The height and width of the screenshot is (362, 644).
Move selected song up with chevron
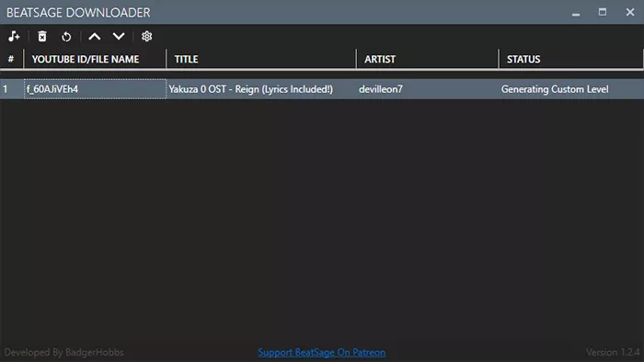95,37
